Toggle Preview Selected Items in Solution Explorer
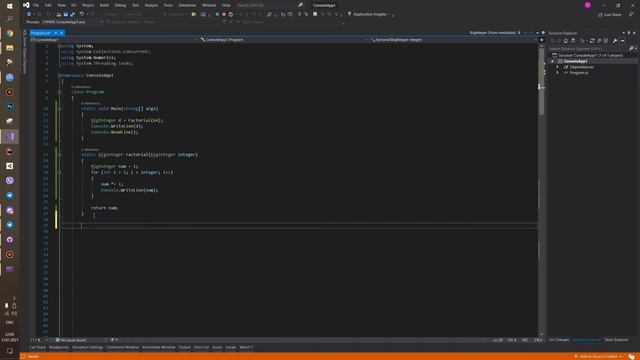Viewport: 640px width, 360px height. pos(622,41)
